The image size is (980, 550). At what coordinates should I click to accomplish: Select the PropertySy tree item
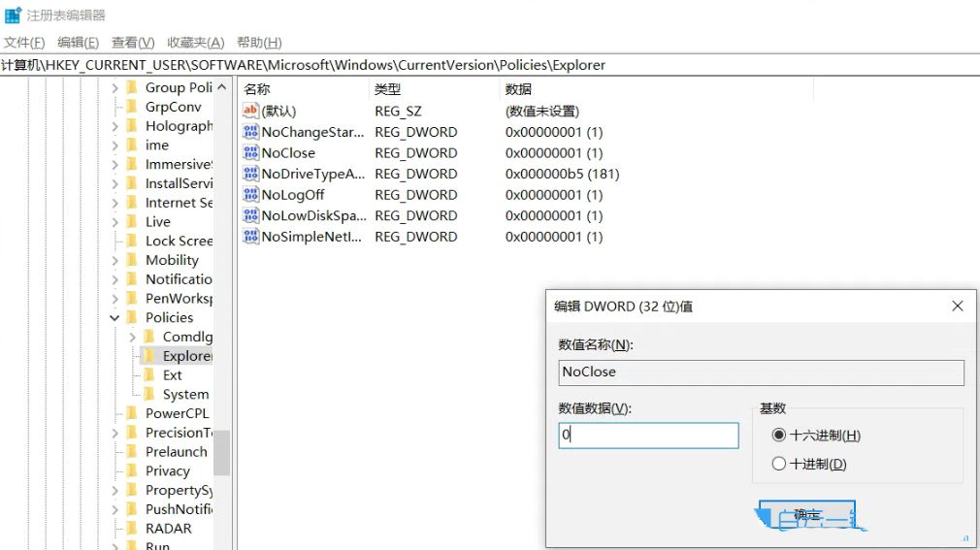[x=179, y=491]
